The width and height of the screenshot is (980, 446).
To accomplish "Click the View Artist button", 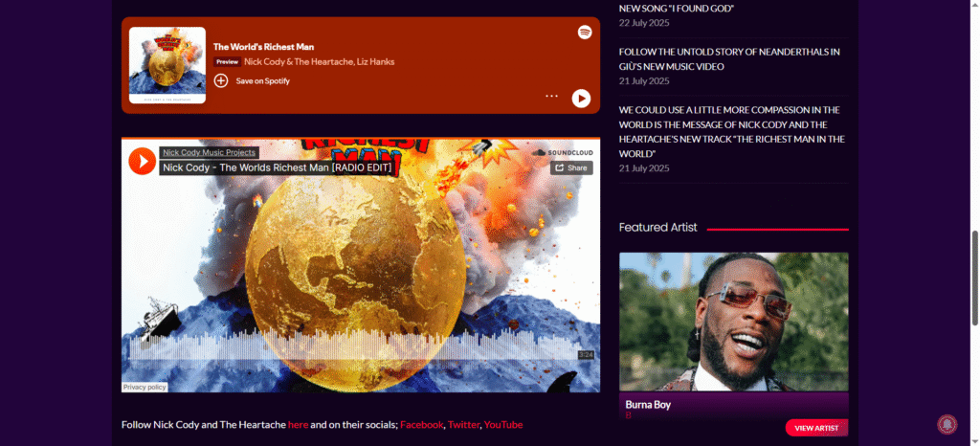I will pos(816,428).
